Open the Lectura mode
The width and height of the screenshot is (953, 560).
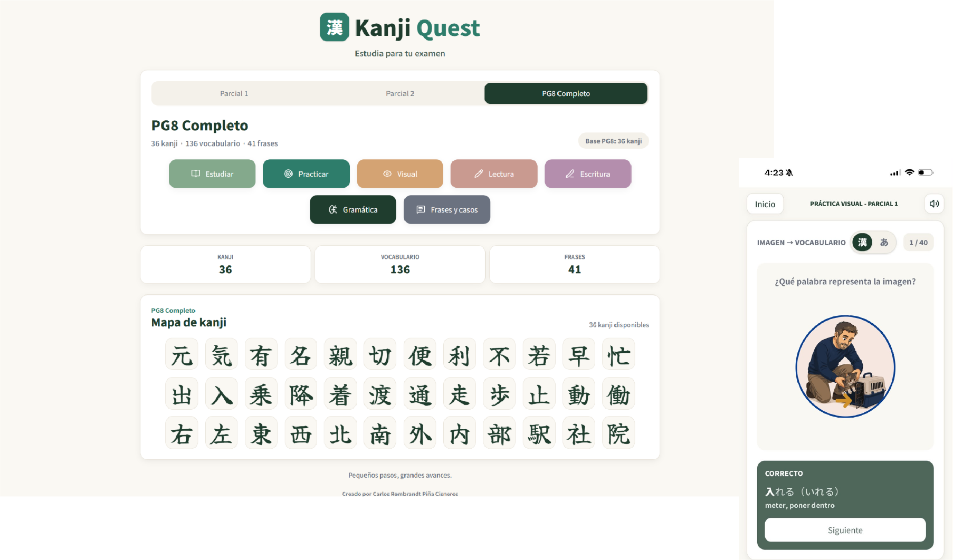[x=494, y=173]
